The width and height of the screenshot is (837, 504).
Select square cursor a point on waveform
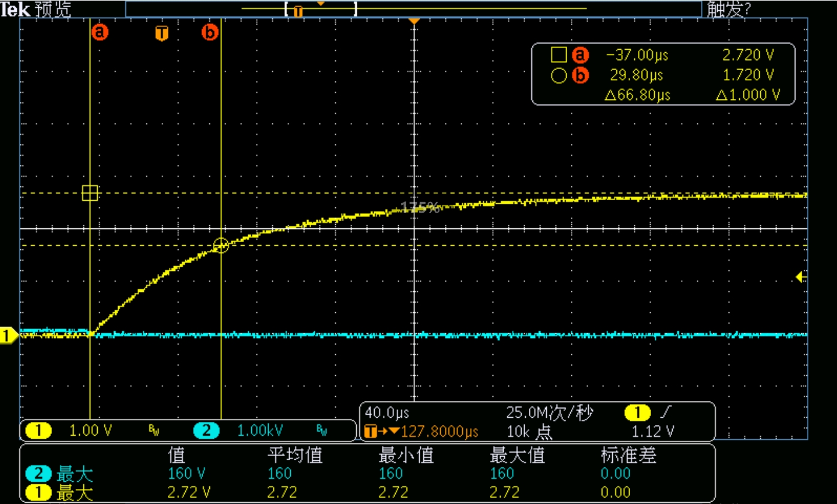pyautogui.click(x=90, y=193)
